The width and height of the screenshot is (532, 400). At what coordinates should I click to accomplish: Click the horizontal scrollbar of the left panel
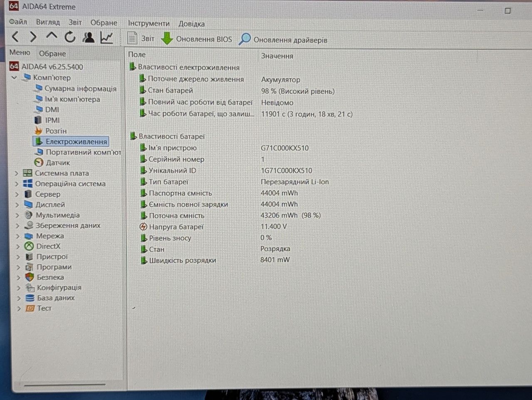pyautogui.click(x=64, y=385)
